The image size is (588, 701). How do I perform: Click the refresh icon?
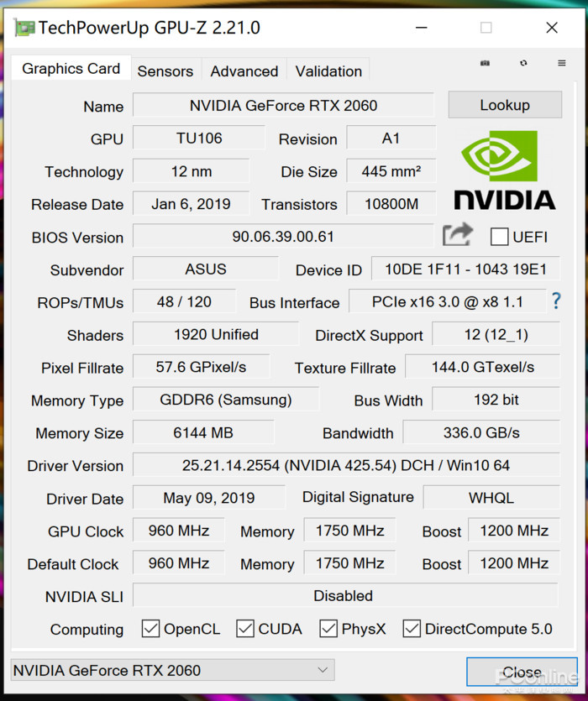pyautogui.click(x=523, y=63)
